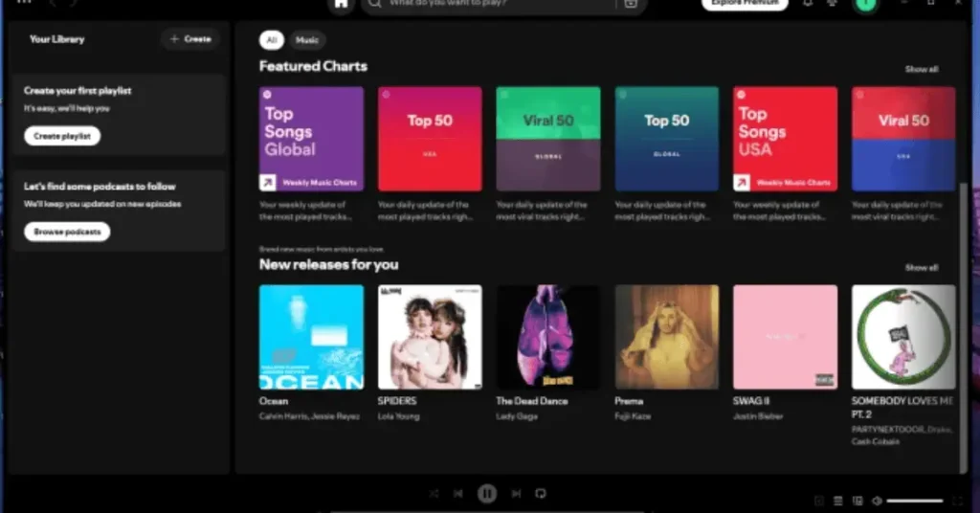
Task: Open the New releases for you heading
Action: pyautogui.click(x=329, y=264)
